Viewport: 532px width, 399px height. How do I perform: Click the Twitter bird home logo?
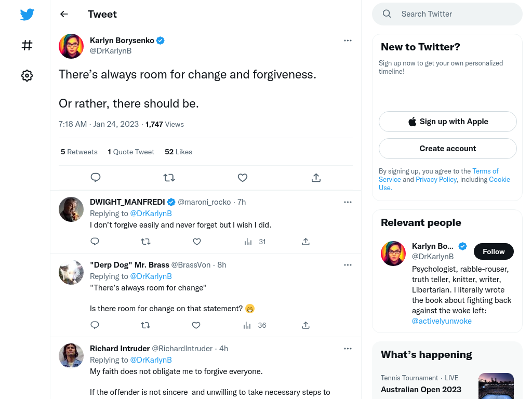pyautogui.click(x=27, y=14)
